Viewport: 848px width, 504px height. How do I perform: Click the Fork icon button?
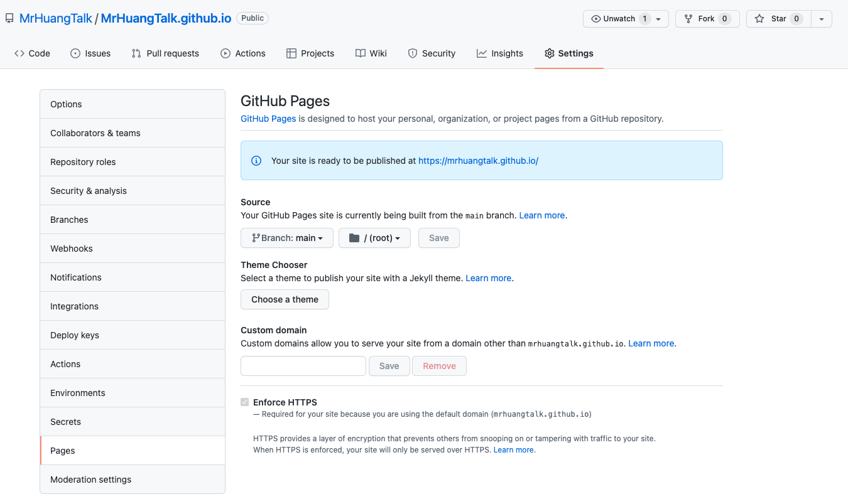click(688, 19)
